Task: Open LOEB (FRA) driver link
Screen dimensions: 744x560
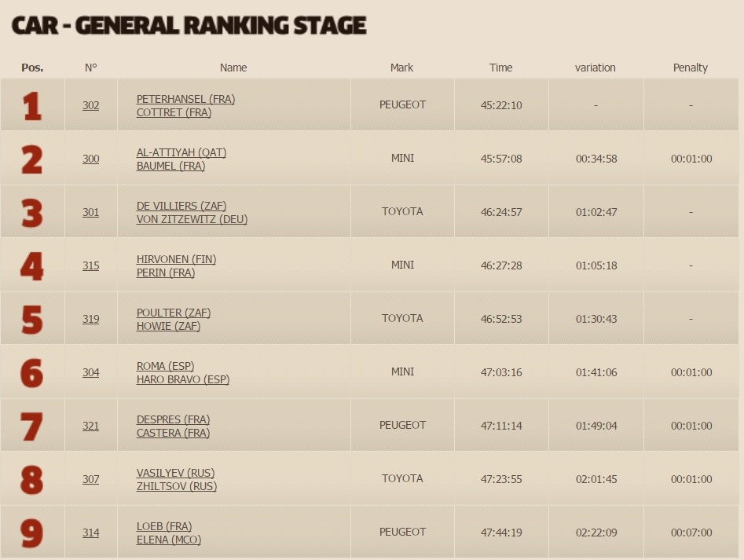Action: (164, 526)
